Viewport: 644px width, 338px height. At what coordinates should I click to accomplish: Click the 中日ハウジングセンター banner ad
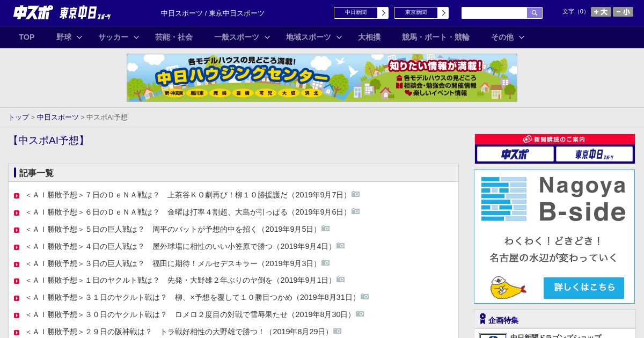[x=322, y=78]
